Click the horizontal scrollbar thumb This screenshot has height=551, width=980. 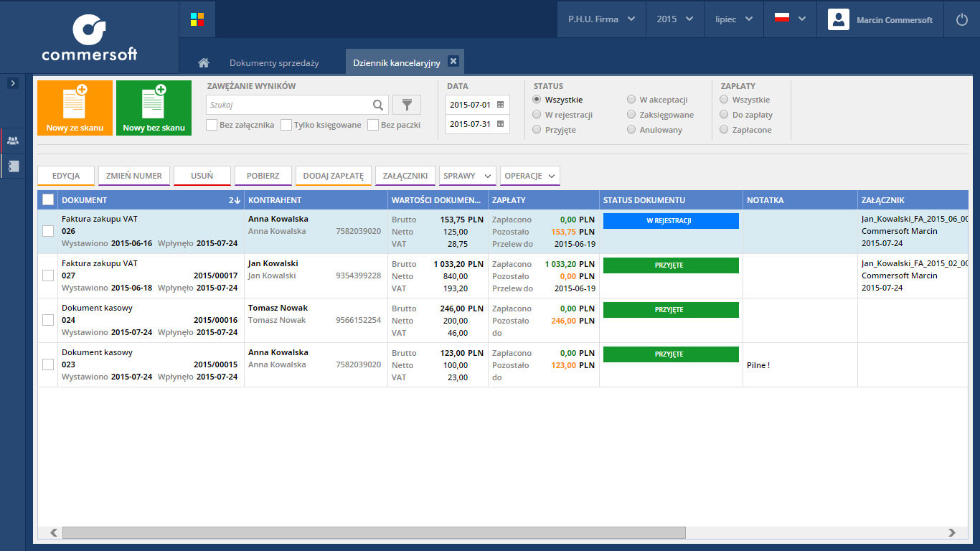pos(374,532)
